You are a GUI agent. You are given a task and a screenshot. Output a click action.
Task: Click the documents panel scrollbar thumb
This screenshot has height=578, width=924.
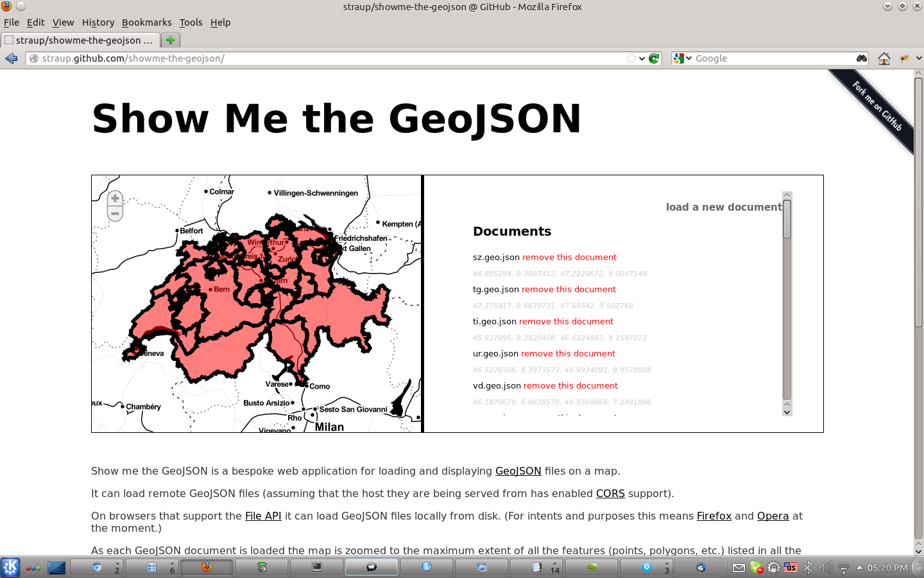click(787, 219)
